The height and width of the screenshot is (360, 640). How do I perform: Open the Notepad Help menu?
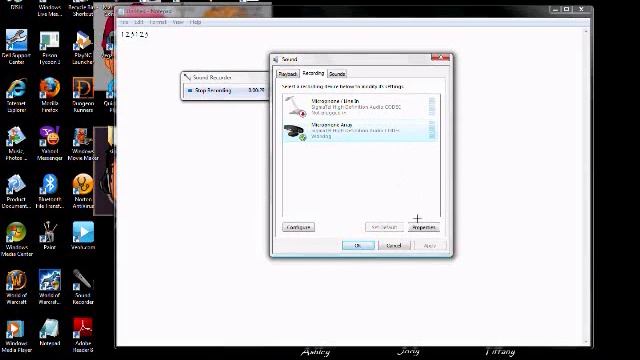[195, 22]
